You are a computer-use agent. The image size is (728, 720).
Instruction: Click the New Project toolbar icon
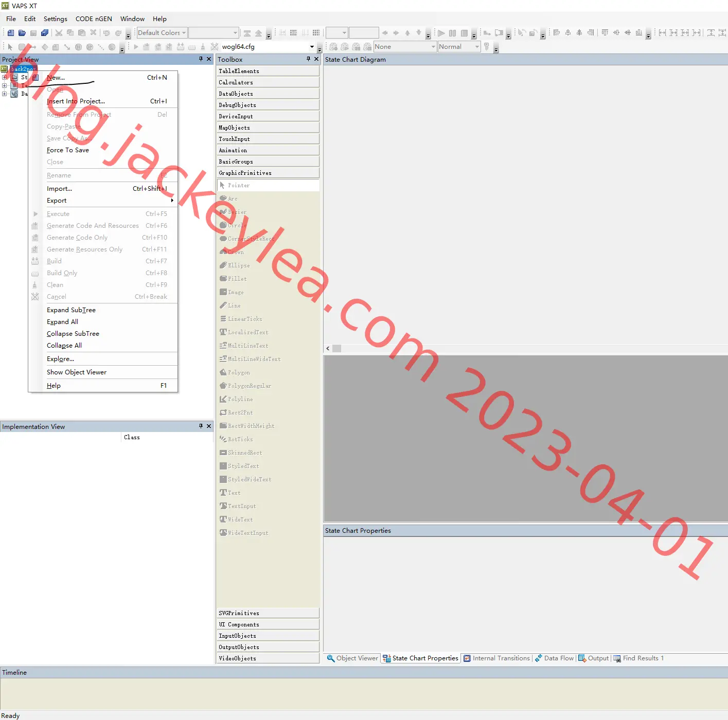click(11, 33)
